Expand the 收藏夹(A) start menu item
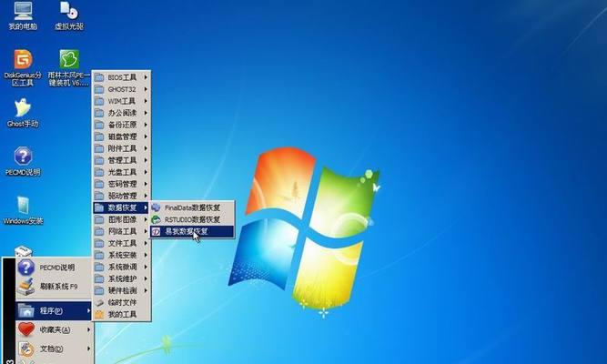This screenshot has width=607, height=364. pyautogui.click(x=54, y=330)
